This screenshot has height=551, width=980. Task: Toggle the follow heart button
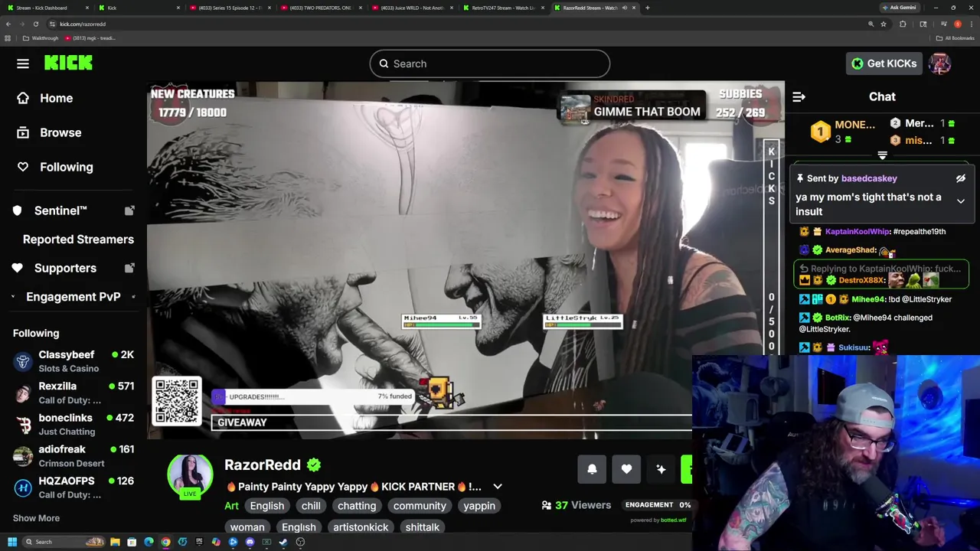tap(626, 469)
